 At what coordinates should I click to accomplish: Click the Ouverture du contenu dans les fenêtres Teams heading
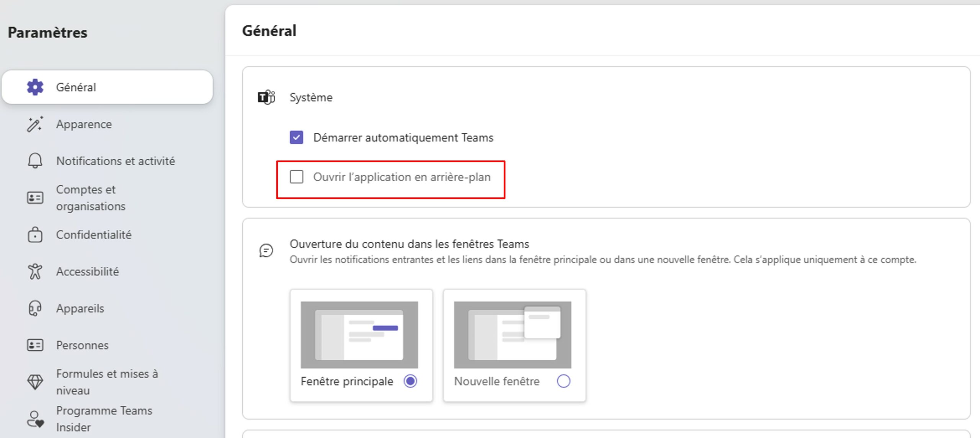[409, 244]
